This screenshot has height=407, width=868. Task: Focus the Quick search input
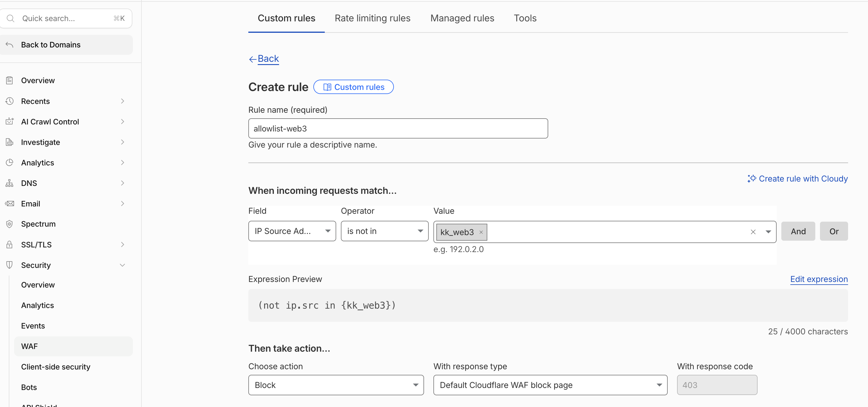click(66, 18)
